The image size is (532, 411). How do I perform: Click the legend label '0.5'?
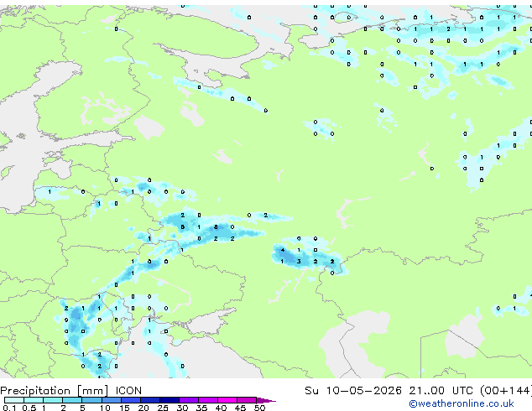29,408
